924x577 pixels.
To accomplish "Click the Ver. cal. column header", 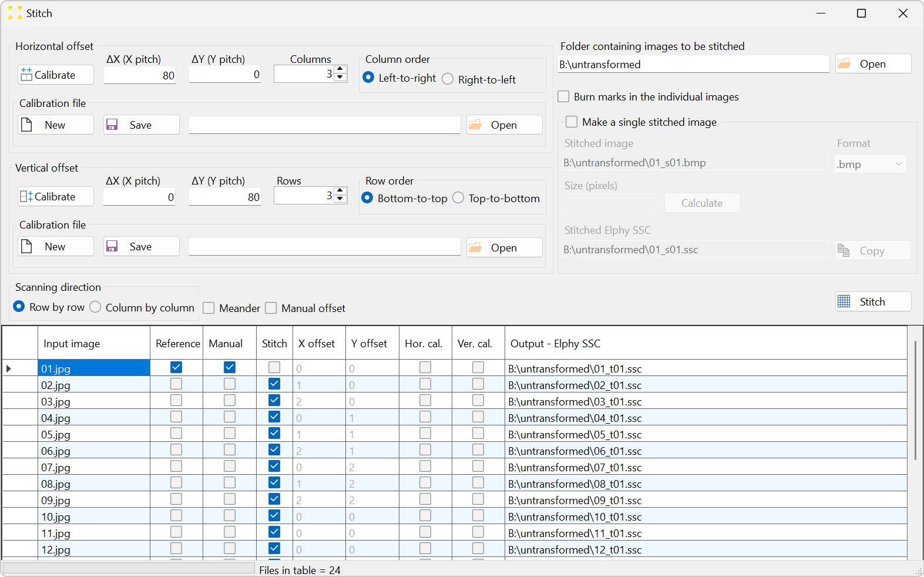I will pos(478,343).
